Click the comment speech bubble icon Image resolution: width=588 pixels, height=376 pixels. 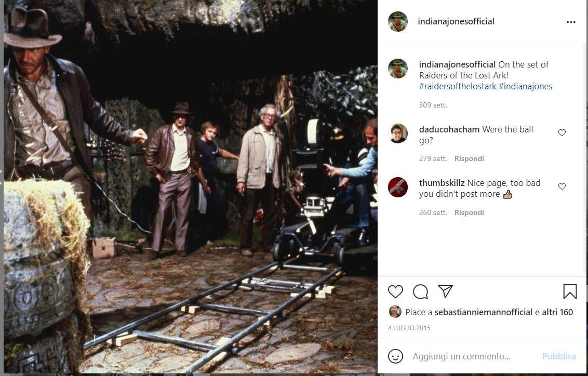[x=420, y=292]
